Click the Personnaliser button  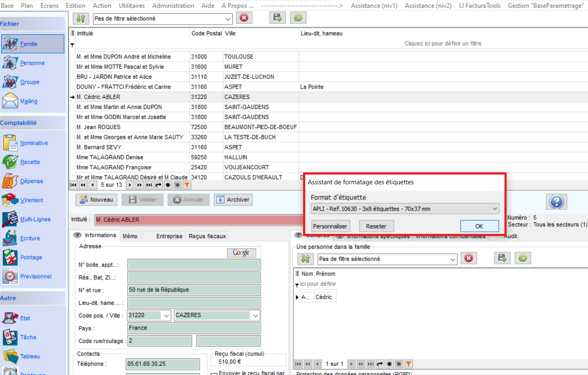click(330, 226)
